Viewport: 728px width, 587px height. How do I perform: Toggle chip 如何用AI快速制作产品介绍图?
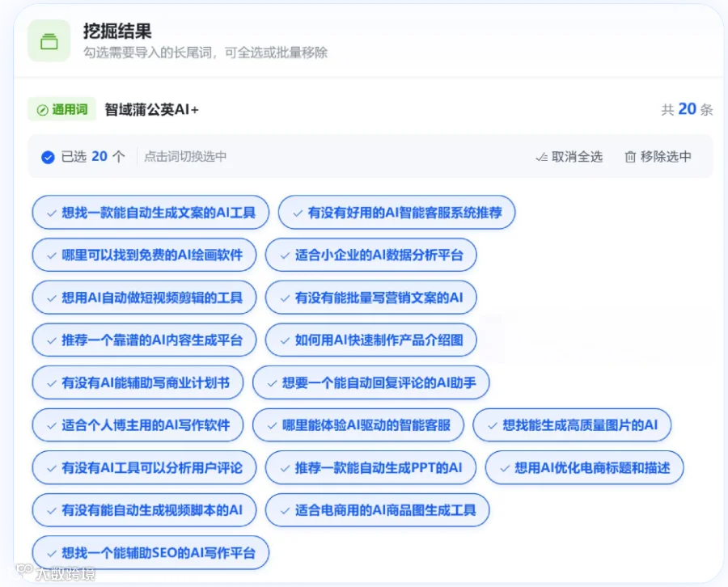[371, 340]
